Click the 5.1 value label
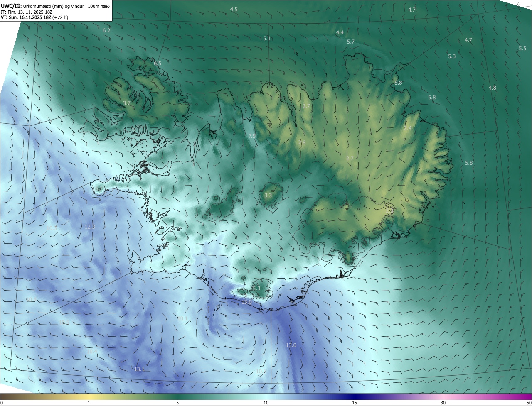This screenshot has width=532, height=406. [x=267, y=38]
